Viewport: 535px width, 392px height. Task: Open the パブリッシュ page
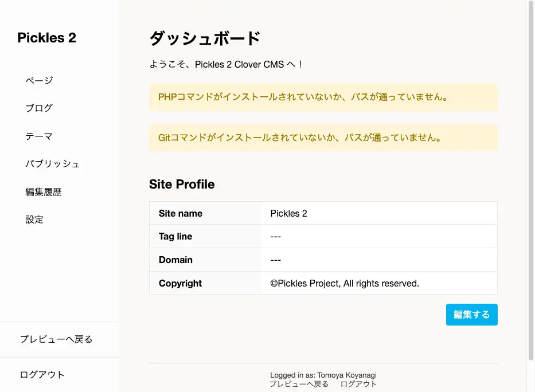point(52,164)
